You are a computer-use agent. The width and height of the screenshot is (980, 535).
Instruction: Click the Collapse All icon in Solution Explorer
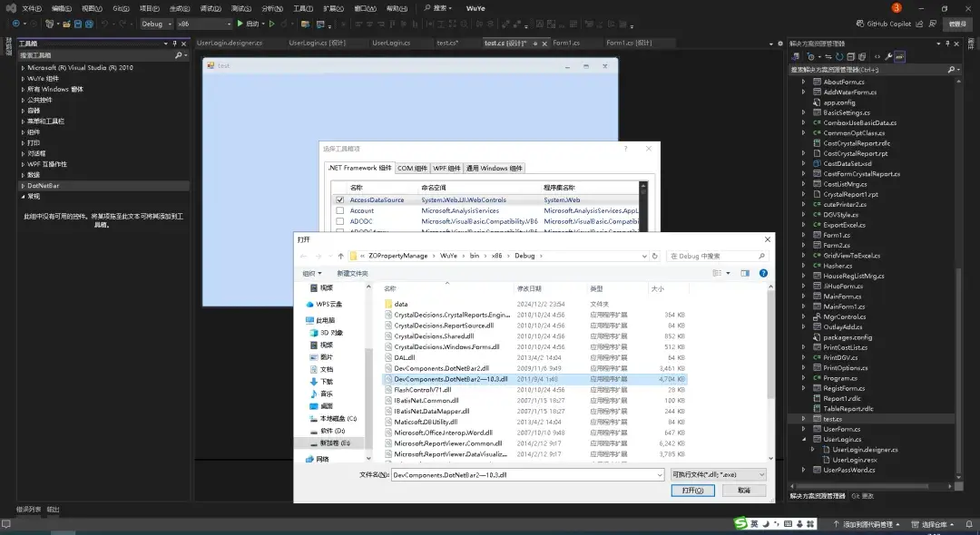pyautogui.click(x=850, y=57)
